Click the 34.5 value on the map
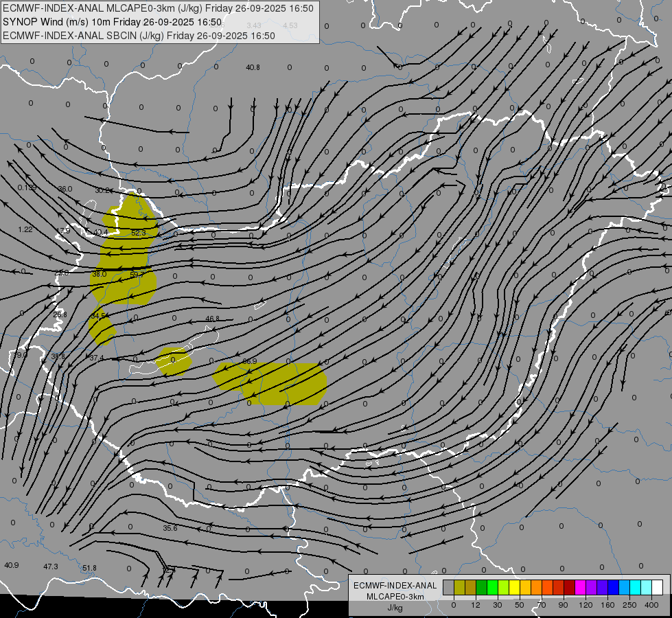This screenshot has width=672, height=618. tap(98, 316)
